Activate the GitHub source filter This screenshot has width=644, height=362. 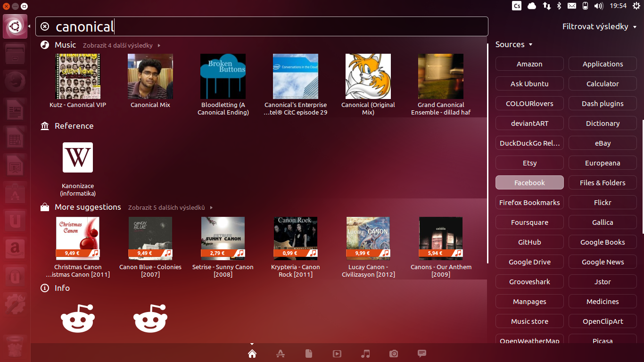[529, 242]
